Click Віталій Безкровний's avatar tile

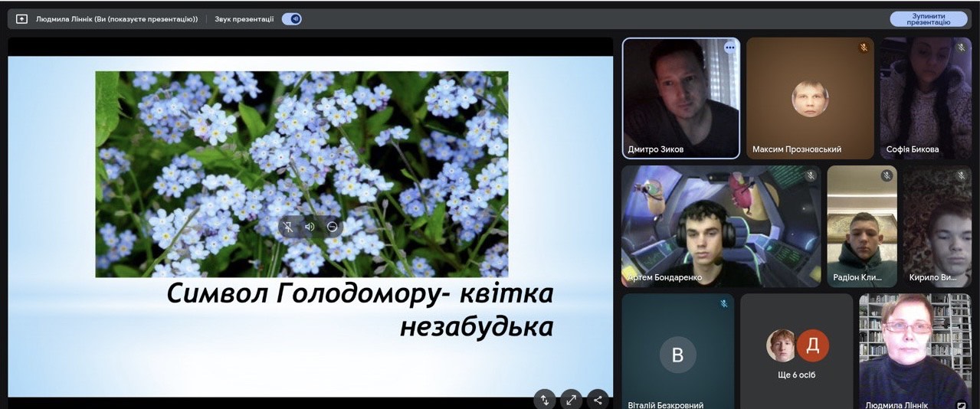pos(677,354)
